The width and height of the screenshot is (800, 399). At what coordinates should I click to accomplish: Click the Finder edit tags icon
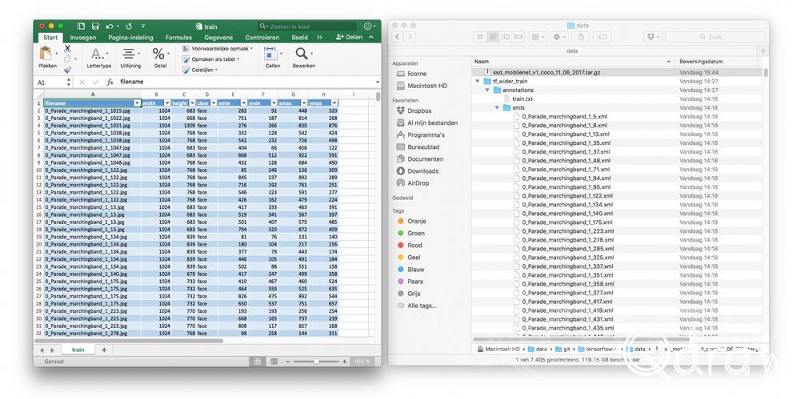point(603,37)
